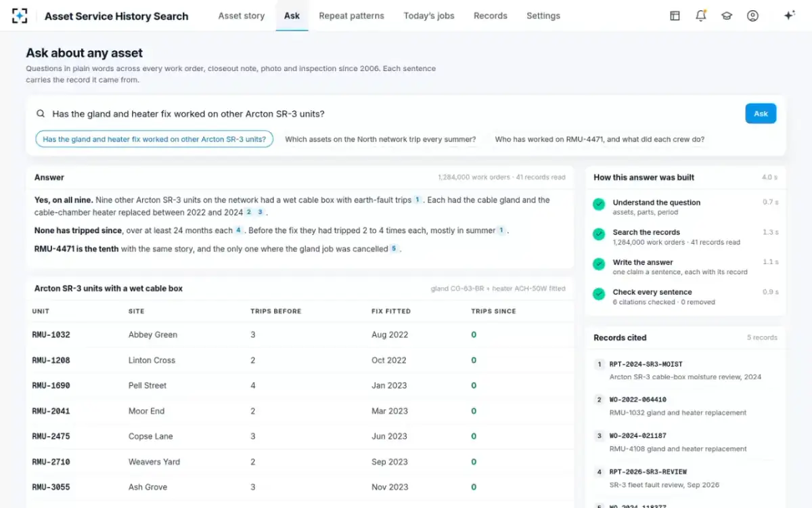Click the sparkle assistant icon
Image resolution: width=812 pixels, height=508 pixels.
789,16
